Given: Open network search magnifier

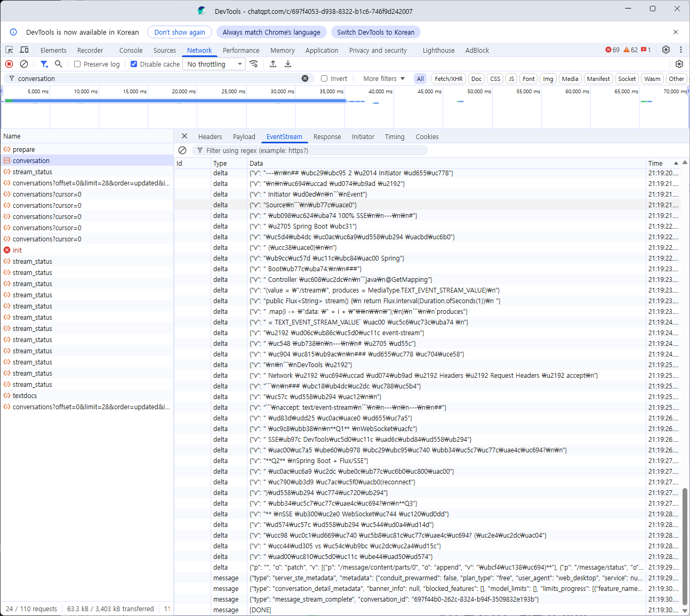Looking at the screenshot, I should (x=59, y=64).
